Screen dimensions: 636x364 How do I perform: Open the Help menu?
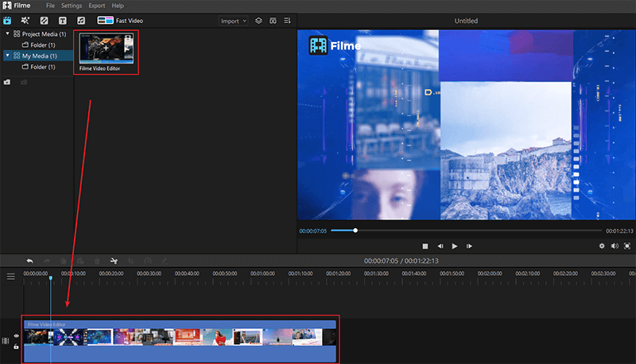pyautogui.click(x=118, y=6)
